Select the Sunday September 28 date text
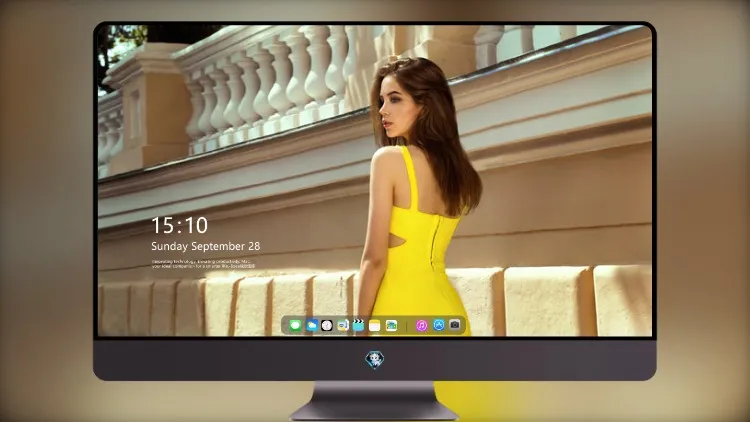The height and width of the screenshot is (422, 750). [206, 246]
